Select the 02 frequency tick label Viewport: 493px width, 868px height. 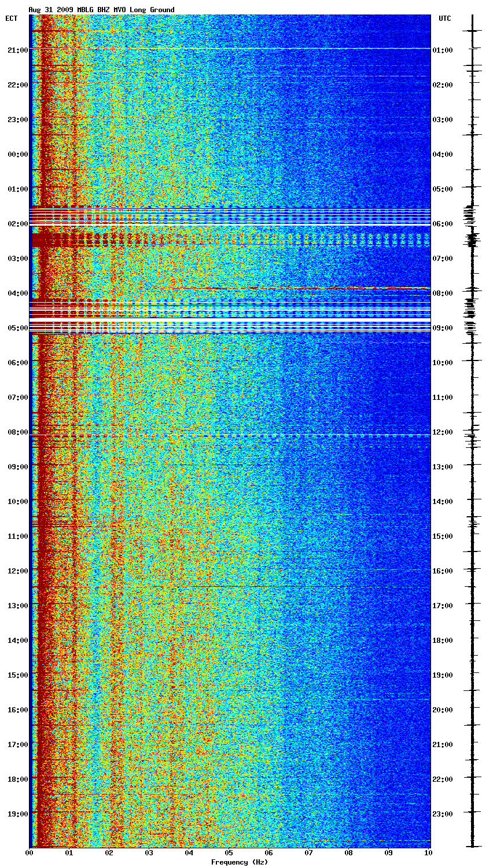click(x=109, y=853)
